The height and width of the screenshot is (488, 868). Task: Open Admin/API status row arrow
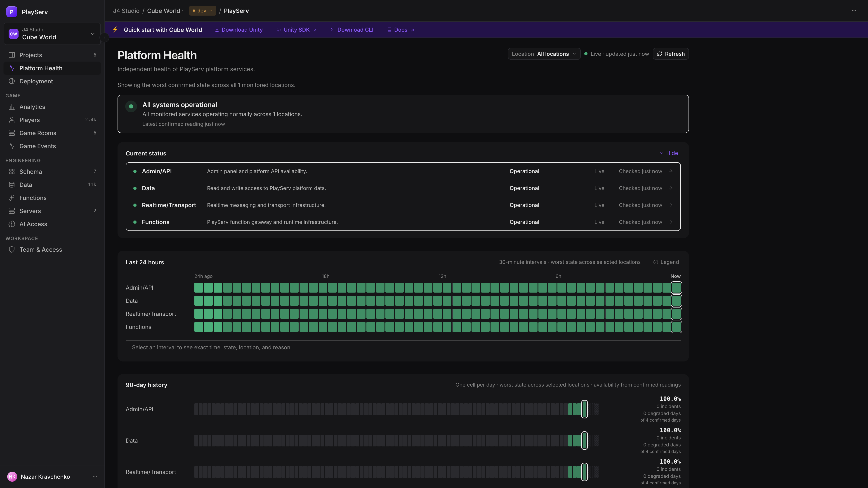click(x=670, y=171)
